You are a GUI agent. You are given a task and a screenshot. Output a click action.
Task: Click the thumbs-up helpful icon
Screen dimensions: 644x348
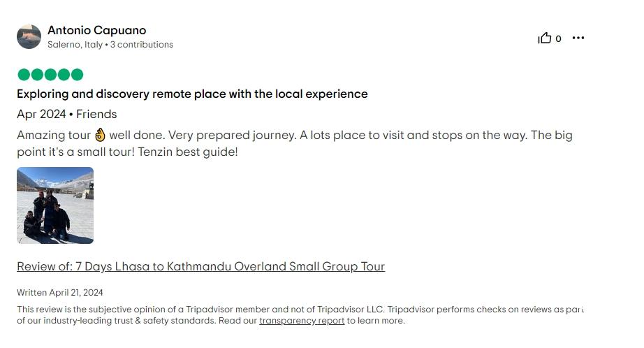point(545,38)
